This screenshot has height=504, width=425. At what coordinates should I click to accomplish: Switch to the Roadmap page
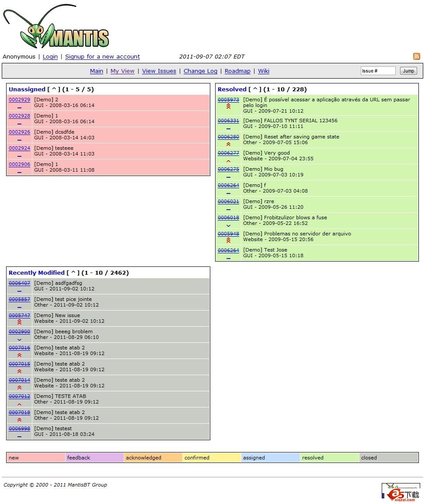[237, 71]
